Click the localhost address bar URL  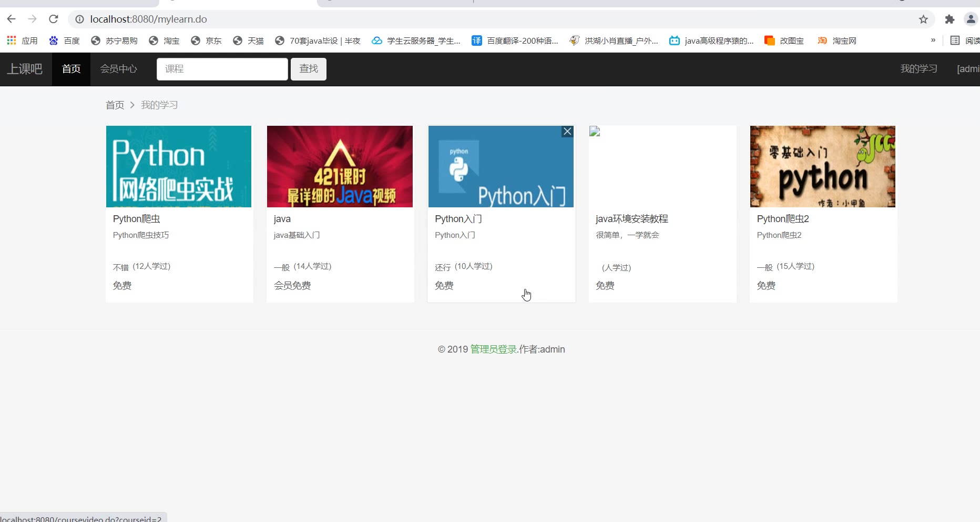tap(149, 19)
